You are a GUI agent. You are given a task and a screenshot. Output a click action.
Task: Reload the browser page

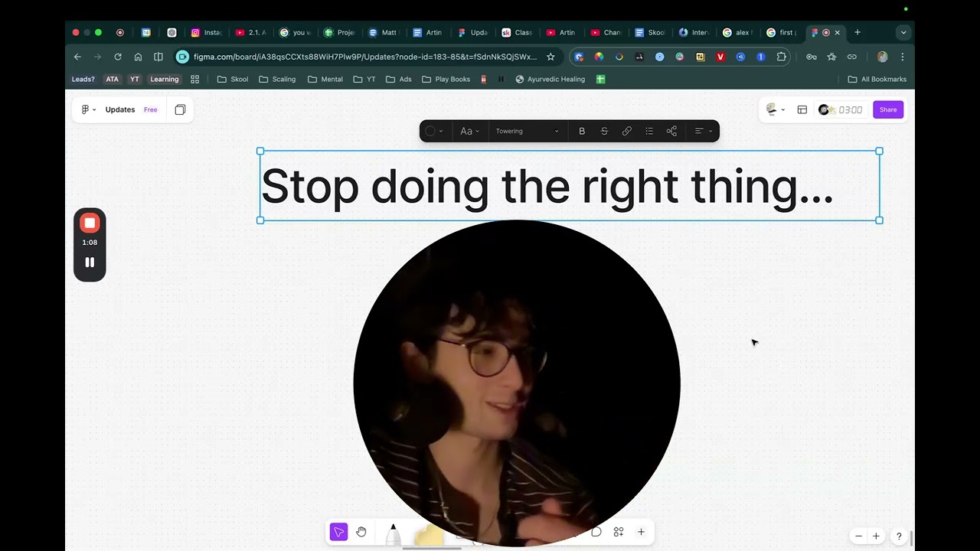coord(118,57)
